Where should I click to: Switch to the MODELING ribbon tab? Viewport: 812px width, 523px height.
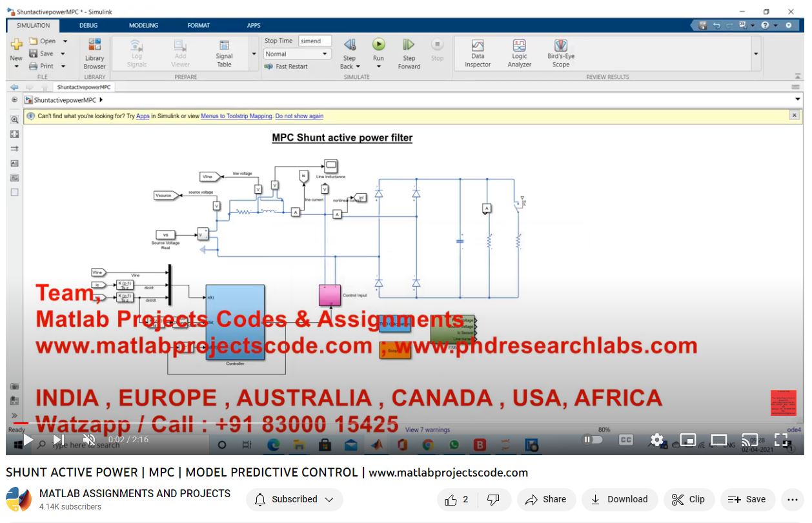(x=143, y=26)
